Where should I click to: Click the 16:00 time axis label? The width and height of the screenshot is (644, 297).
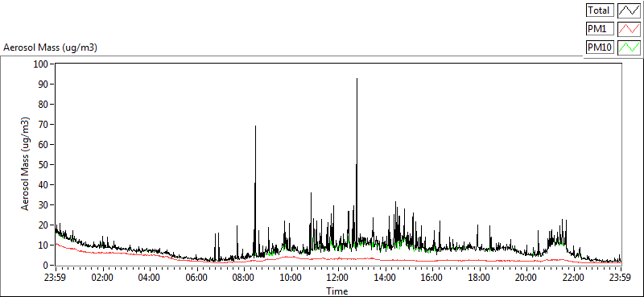(x=432, y=277)
